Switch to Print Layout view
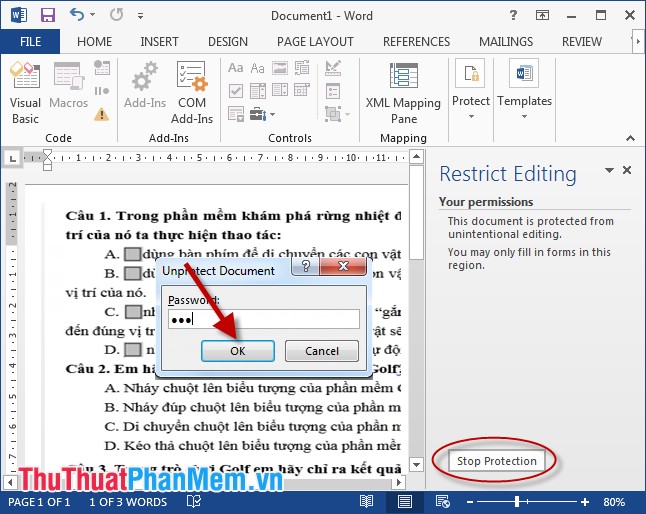Screen dimensions: 646x514 pos(405,502)
